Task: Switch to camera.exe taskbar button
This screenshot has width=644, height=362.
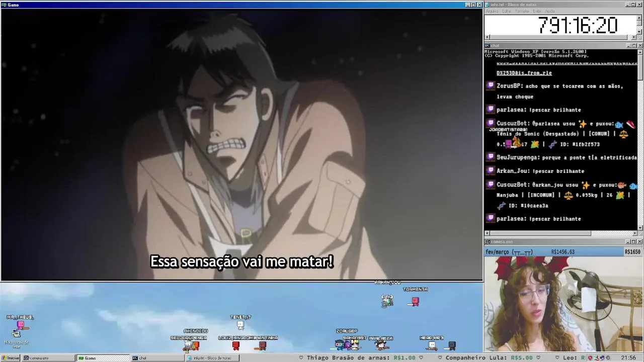Action: pos(48,358)
